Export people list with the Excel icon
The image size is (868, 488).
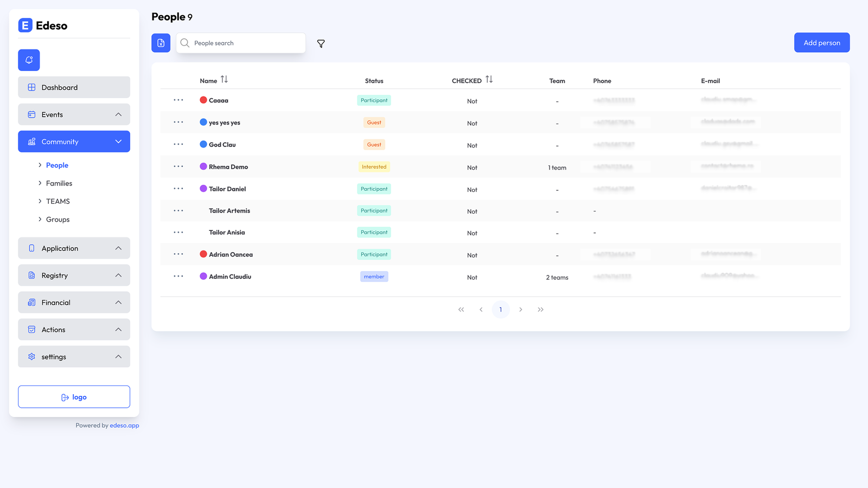point(161,43)
